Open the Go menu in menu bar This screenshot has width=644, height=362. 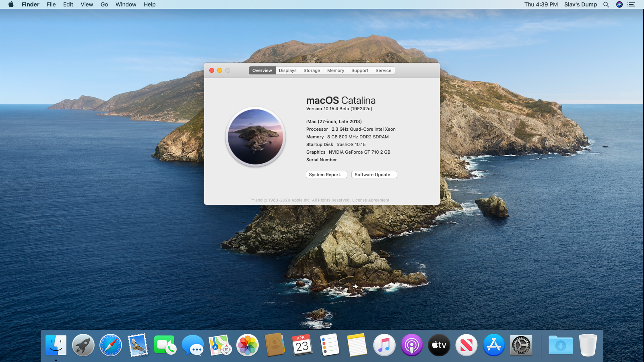104,4
